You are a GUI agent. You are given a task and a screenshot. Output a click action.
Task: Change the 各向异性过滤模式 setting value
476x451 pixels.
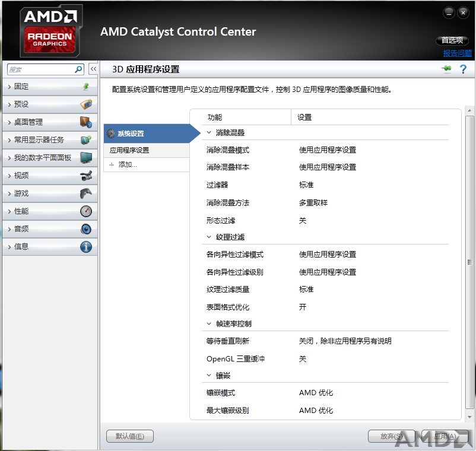[328, 255]
